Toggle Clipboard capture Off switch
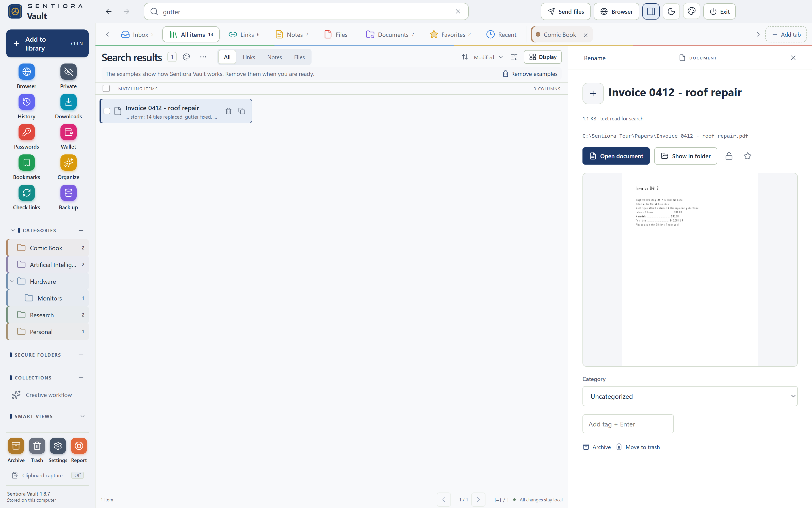 click(x=78, y=475)
